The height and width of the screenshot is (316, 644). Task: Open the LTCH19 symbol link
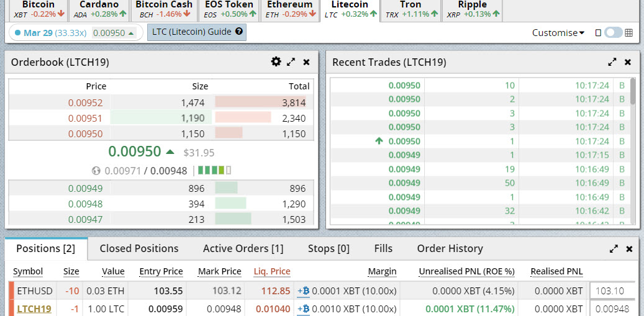click(x=34, y=309)
